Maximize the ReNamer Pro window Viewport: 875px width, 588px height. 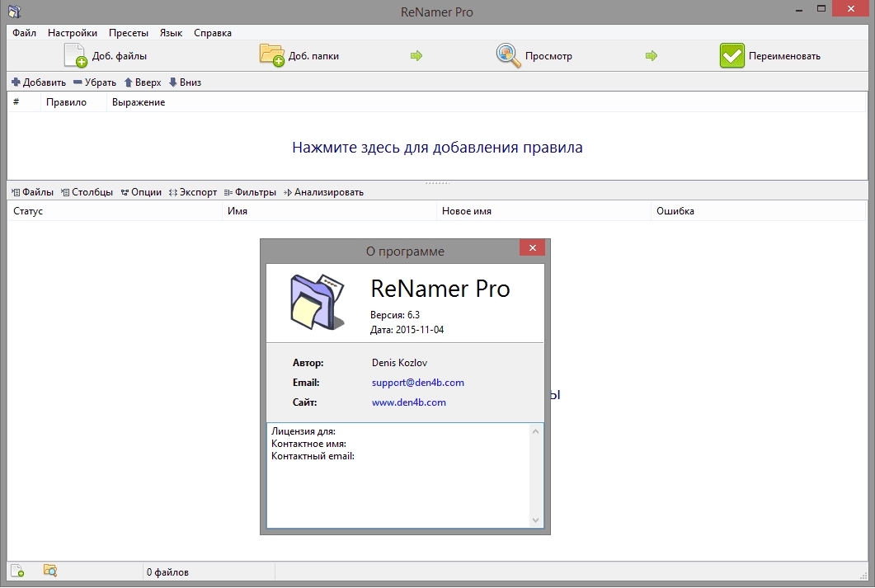821,9
